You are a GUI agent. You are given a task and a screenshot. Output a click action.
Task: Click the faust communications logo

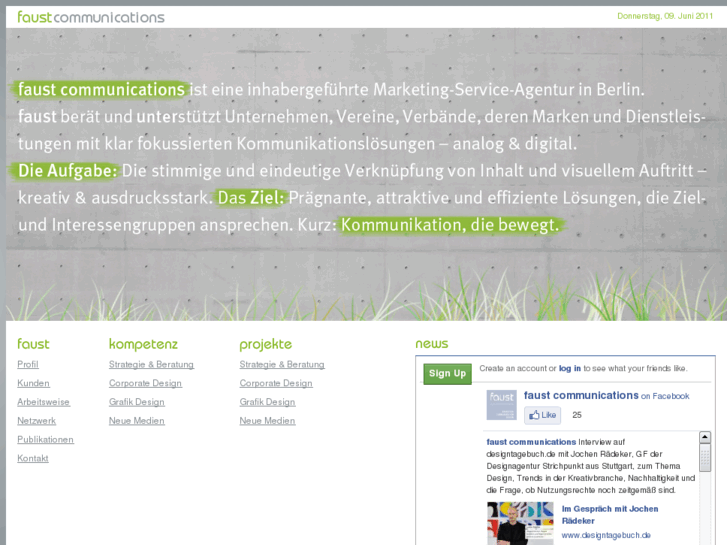pos(91,17)
